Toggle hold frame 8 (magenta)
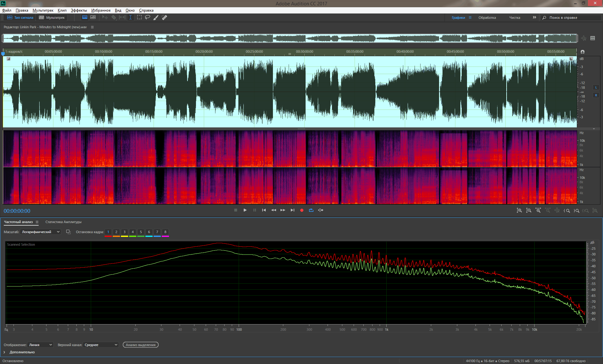Screen dimensions: 603x364 coord(165,233)
